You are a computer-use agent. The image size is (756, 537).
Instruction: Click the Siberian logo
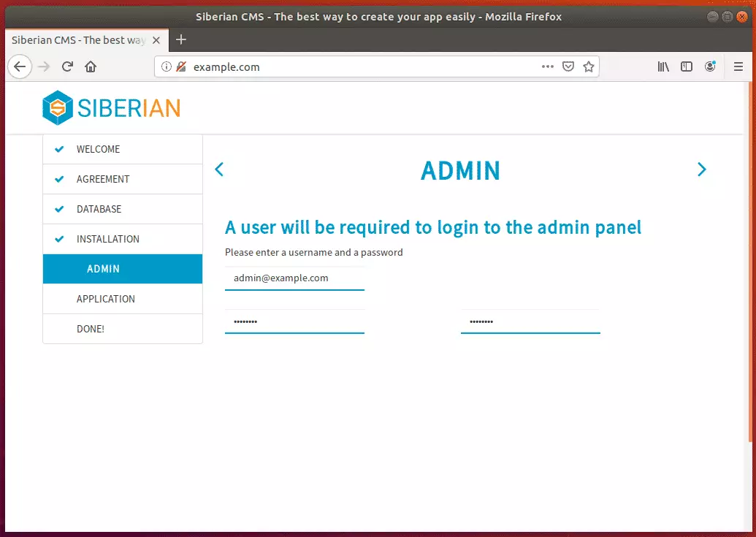pyautogui.click(x=111, y=107)
